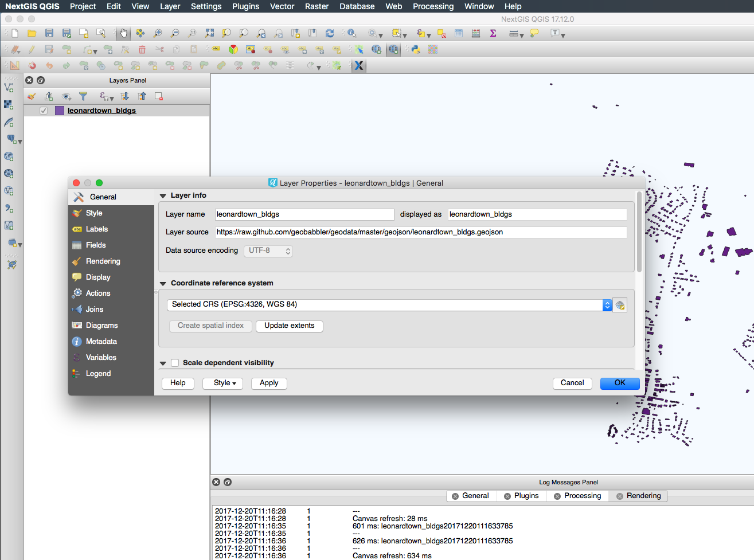
Task: Click the Select CRS globe button
Action: pyautogui.click(x=620, y=305)
